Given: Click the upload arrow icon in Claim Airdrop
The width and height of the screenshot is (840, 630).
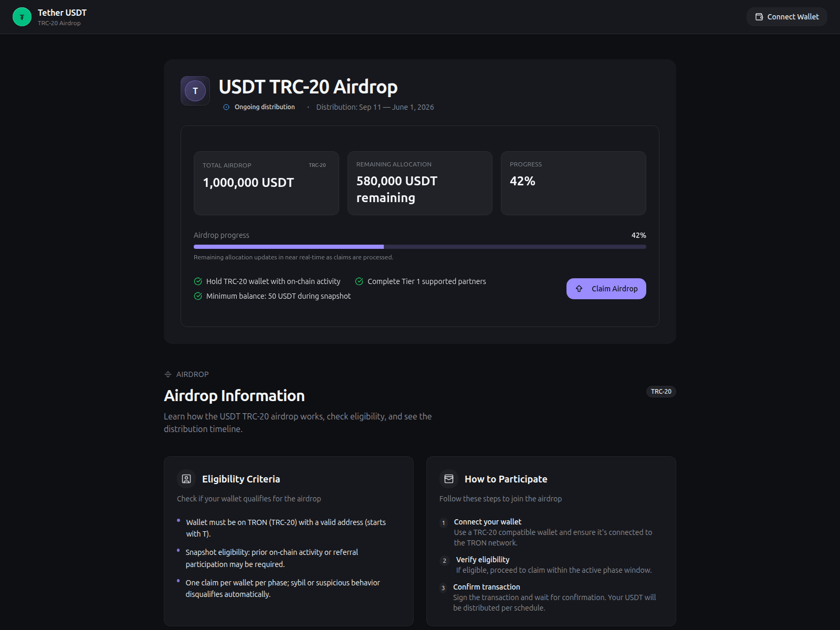Looking at the screenshot, I should (x=579, y=289).
